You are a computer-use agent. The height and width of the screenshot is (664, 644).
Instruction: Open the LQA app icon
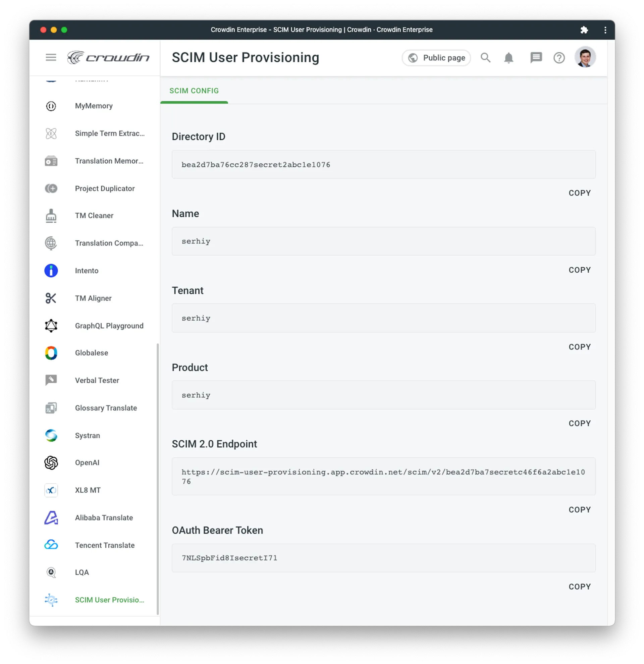point(51,572)
